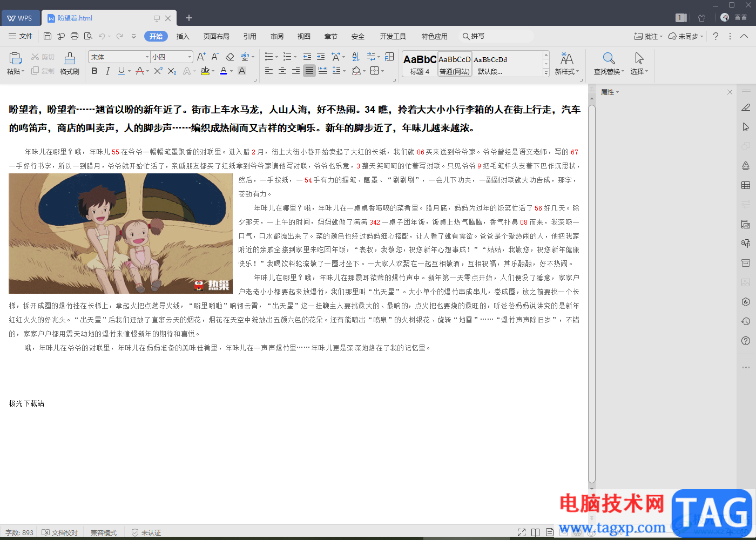Toggle Bold formatting
The image size is (756, 540).
(x=94, y=71)
